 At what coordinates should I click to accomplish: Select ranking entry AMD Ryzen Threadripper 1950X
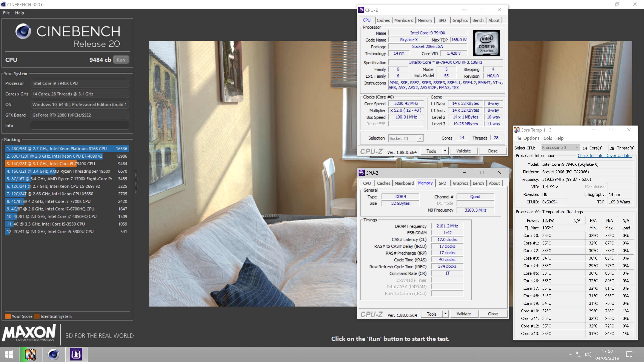(67, 171)
